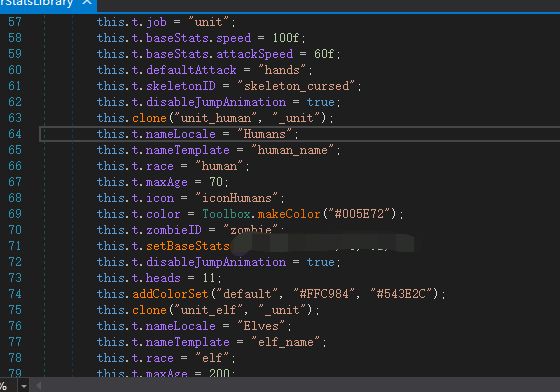Click the "skeleton_cursed" string
The image size is (560, 392).
click(x=296, y=86)
